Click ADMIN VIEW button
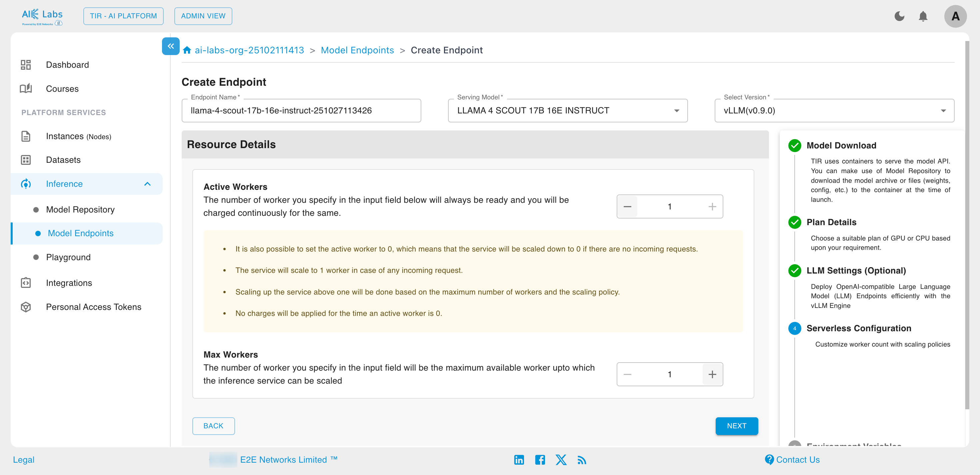 coord(203,16)
